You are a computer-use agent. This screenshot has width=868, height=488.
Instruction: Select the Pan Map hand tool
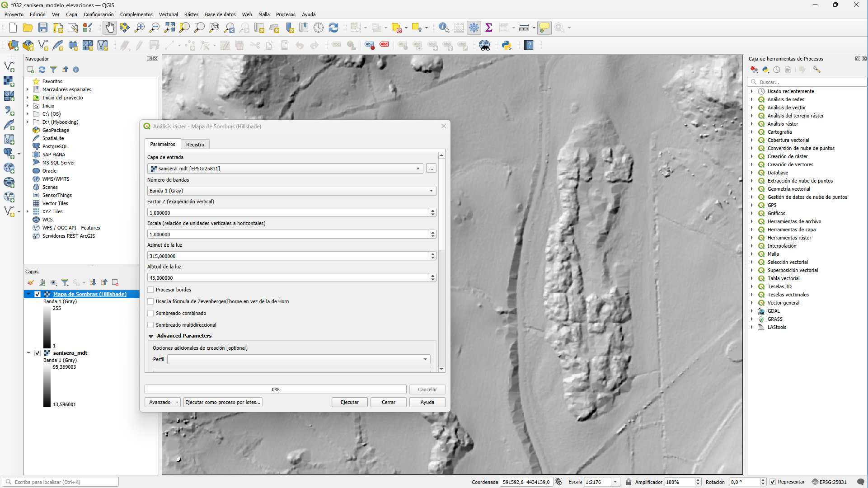[x=109, y=28]
